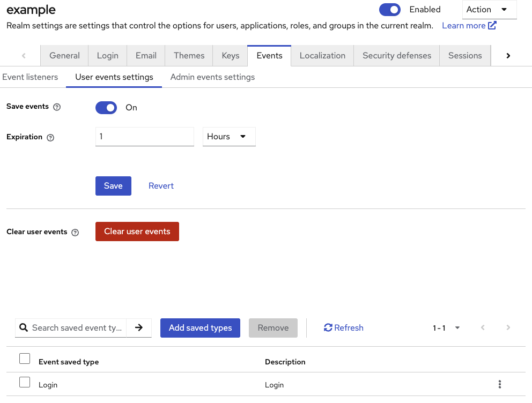Expand the Hours unit dropdown
The width and height of the screenshot is (532, 403).
(229, 137)
